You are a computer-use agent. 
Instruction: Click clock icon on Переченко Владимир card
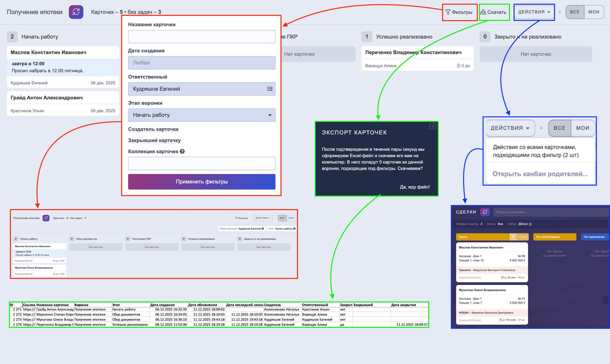[458, 66]
